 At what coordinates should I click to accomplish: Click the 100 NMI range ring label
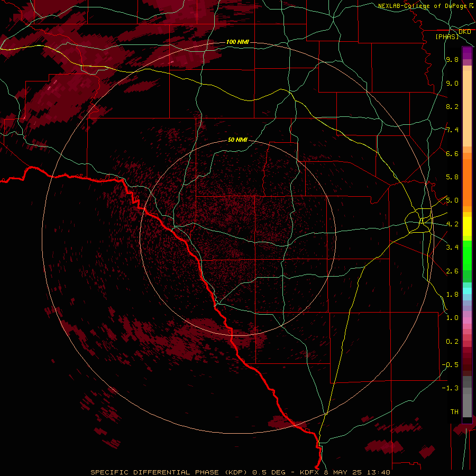pyautogui.click(x=237, y=42)
